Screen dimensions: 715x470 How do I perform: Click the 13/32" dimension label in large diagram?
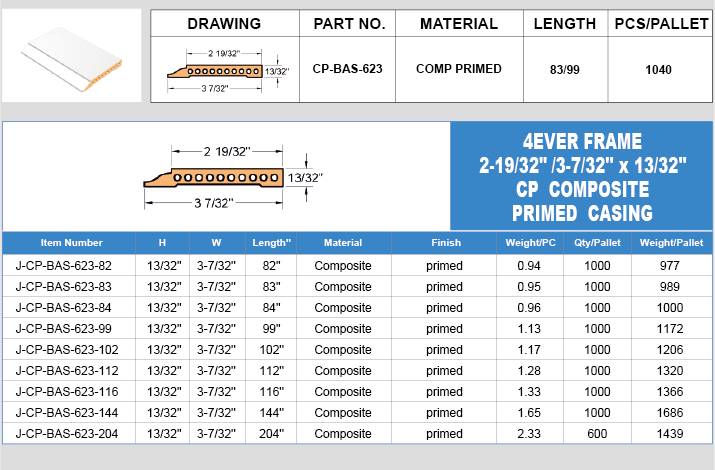coord(305,177)
